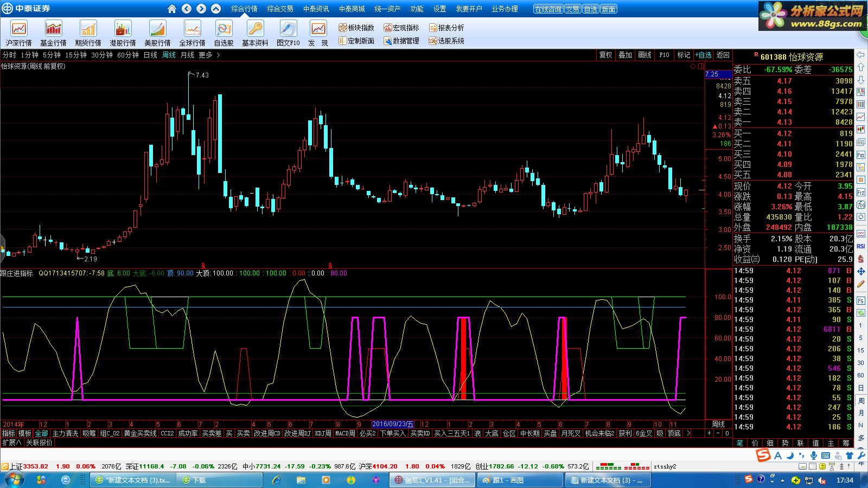Screen dimensions: 868x488
Task: Open 选股系统 dropdown
Action: (x=446, y=41)
